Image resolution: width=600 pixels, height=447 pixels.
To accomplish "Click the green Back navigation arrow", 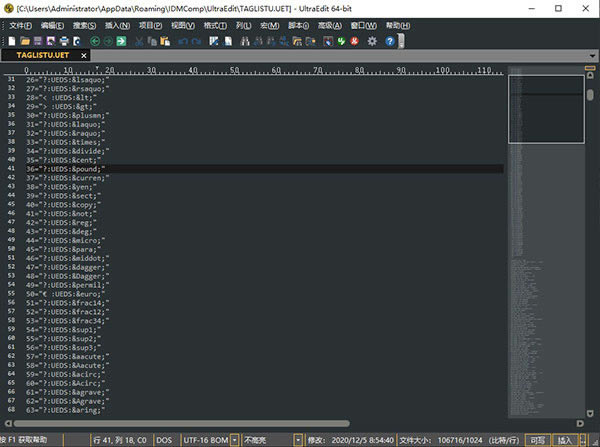I will coord(95,41).
